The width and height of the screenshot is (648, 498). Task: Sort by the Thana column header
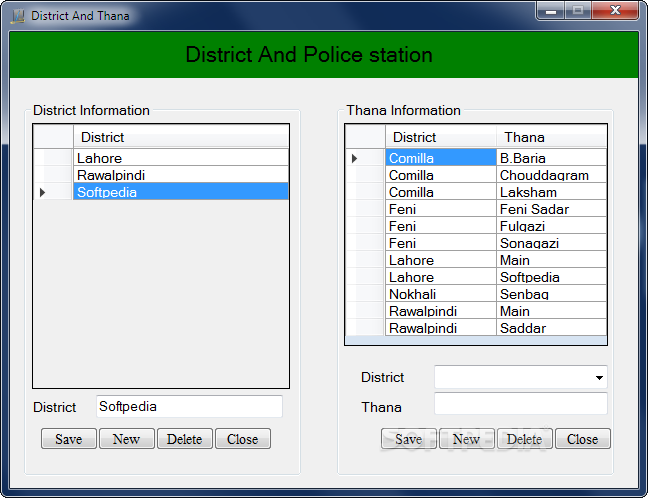[550, 137]
